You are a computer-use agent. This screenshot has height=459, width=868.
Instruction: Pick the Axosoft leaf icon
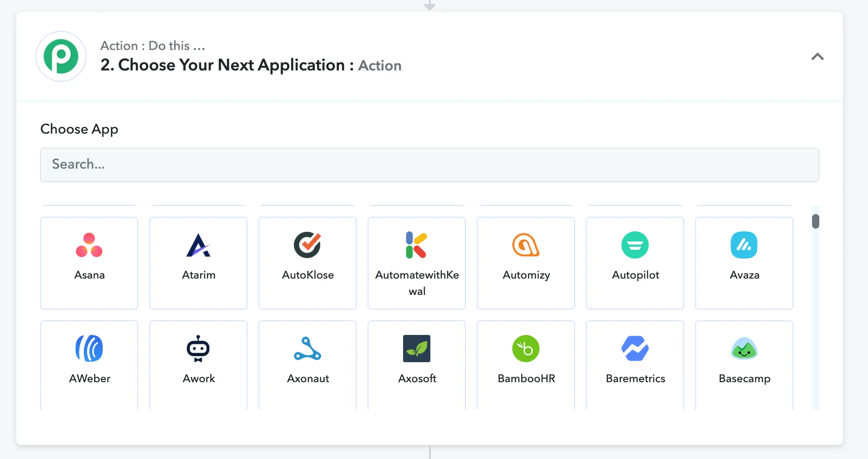(417, 349)
